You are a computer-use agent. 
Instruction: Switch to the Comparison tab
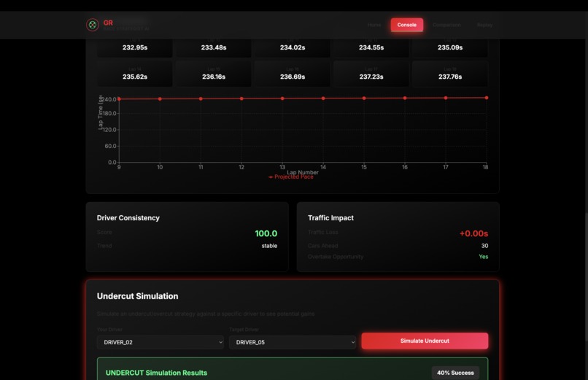446,25
